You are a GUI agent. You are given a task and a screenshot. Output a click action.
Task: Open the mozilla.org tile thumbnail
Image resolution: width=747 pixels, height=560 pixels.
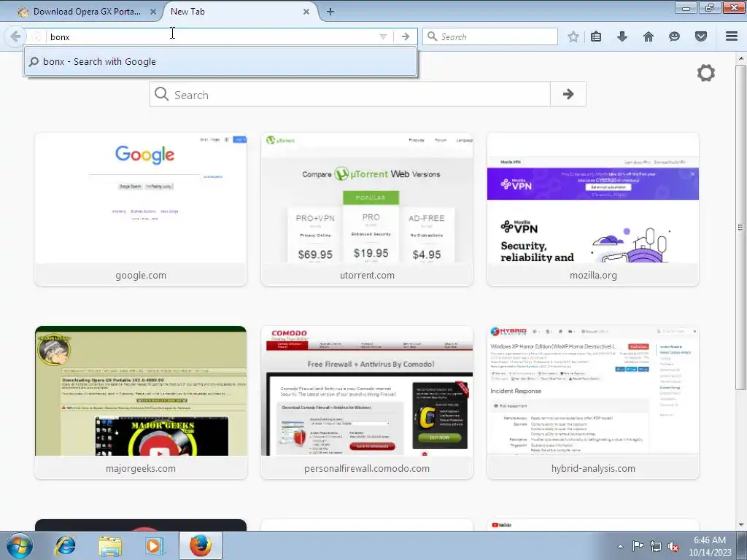(593, 209)
